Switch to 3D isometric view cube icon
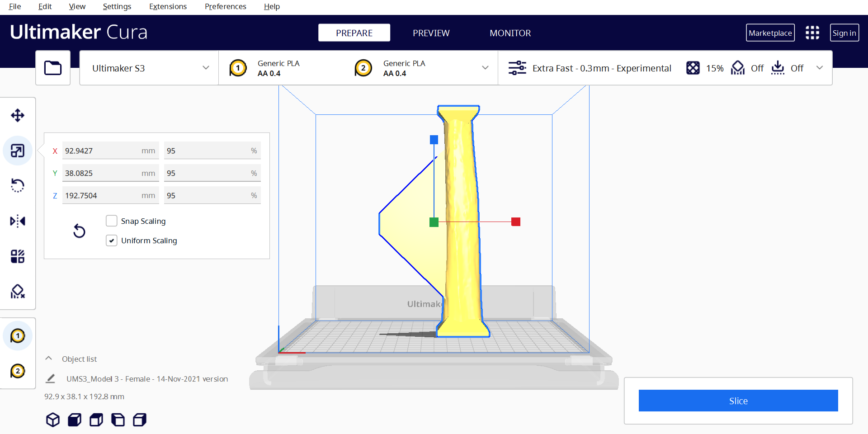 (53, 420)
